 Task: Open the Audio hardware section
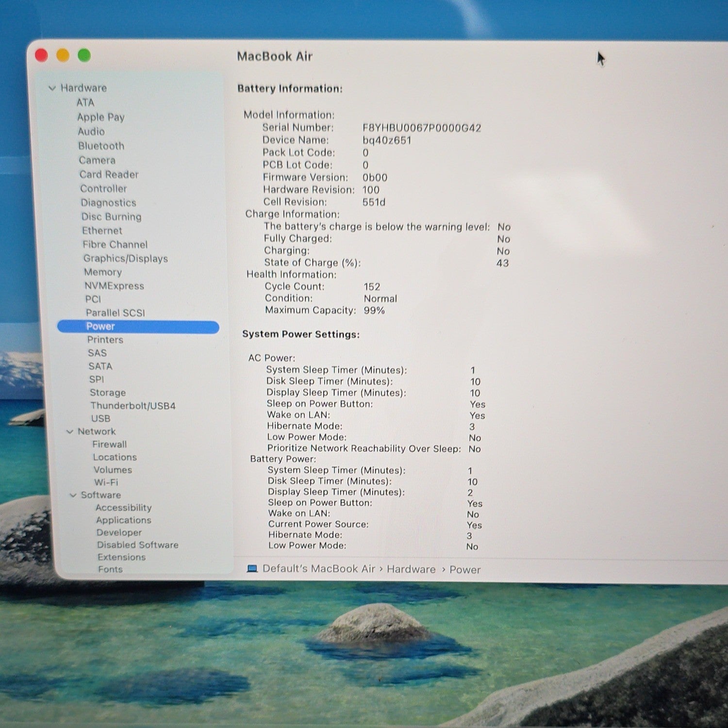pos(91,132)
